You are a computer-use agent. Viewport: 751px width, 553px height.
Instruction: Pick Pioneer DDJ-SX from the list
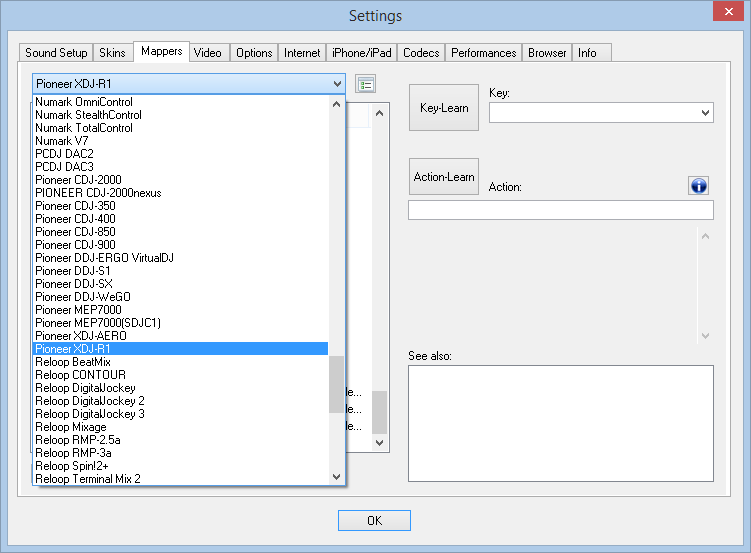coord(181,283)
